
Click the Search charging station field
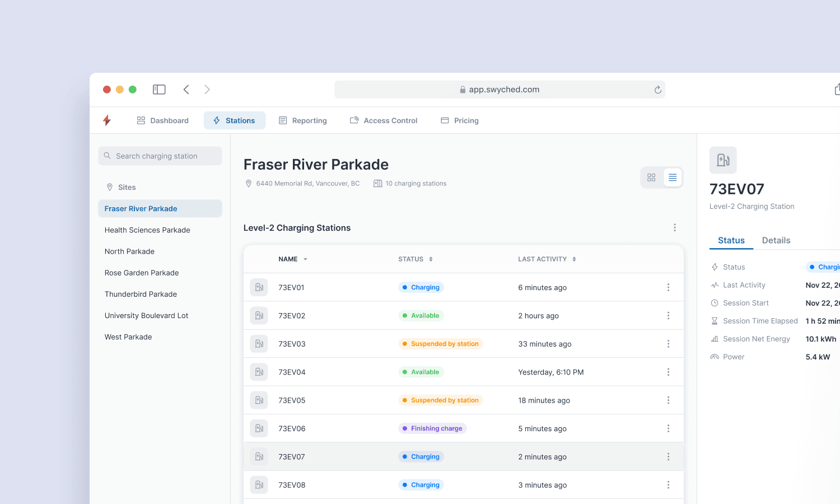point(160,156)
